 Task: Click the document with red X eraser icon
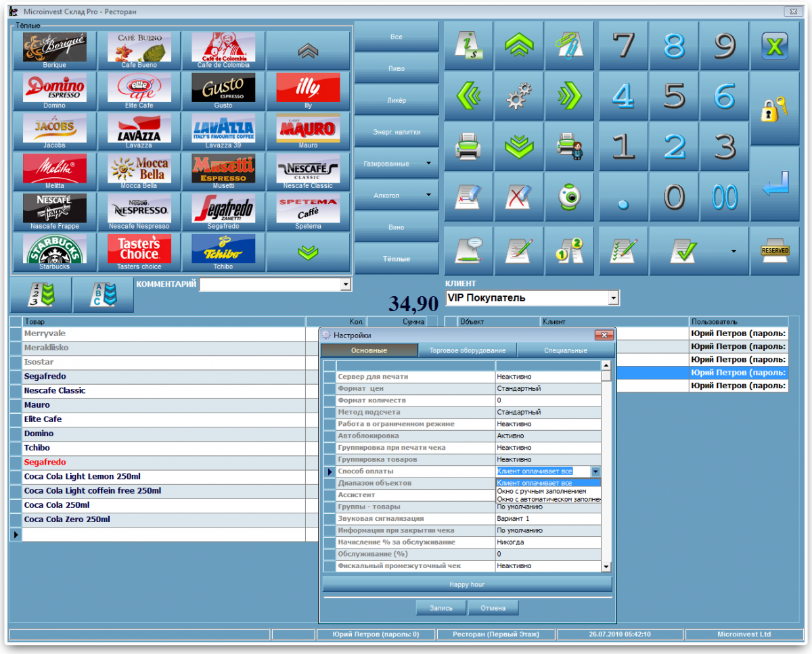pos(519,197)
